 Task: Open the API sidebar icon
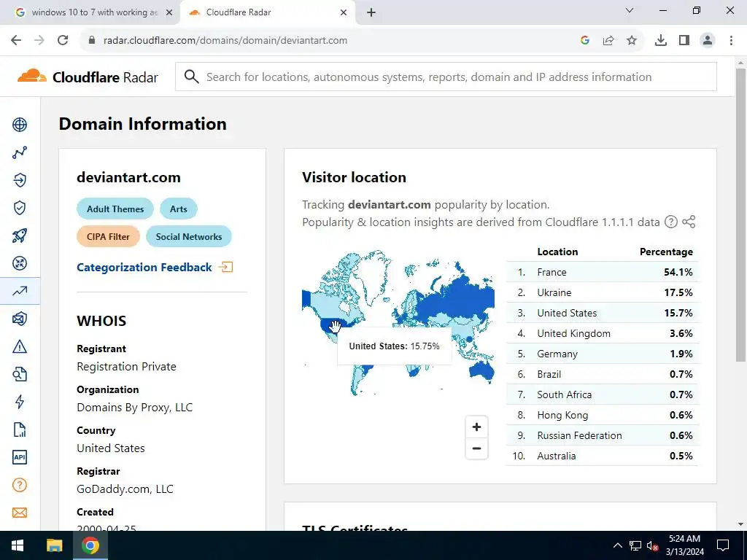pyautogui.click(x=20, y=457)
